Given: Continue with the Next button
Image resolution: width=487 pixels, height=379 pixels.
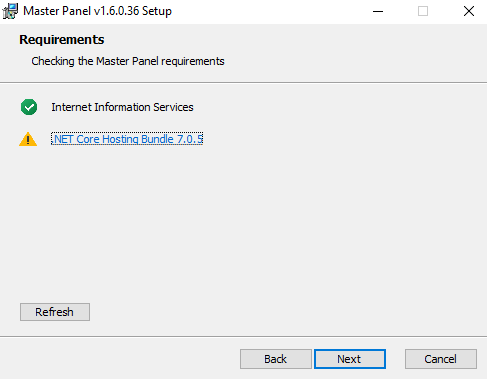Looking at the screenshot, I should coord(350,359).
